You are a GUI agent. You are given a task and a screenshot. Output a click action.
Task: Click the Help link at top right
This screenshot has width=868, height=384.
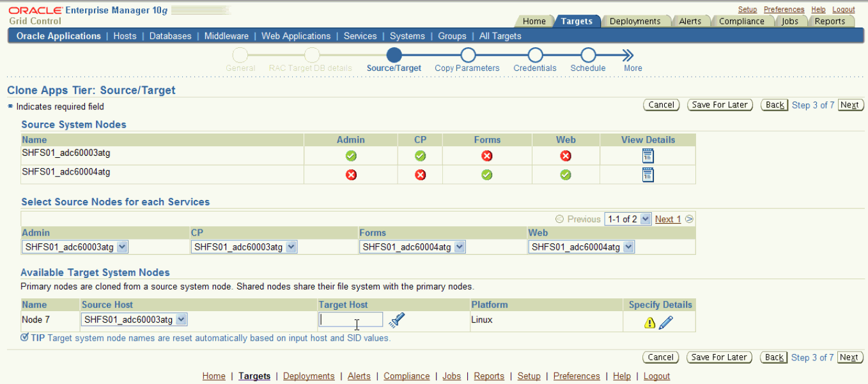coord(818,10)
